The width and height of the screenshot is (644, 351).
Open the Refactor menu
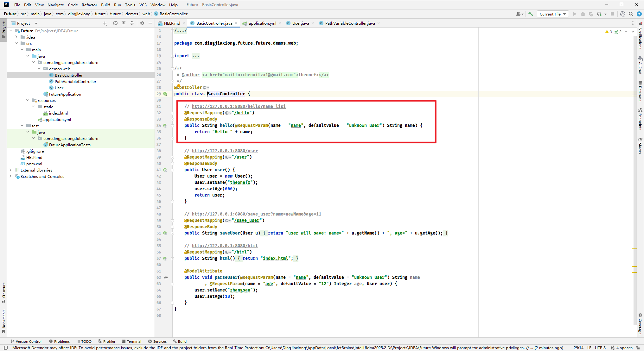89,5
